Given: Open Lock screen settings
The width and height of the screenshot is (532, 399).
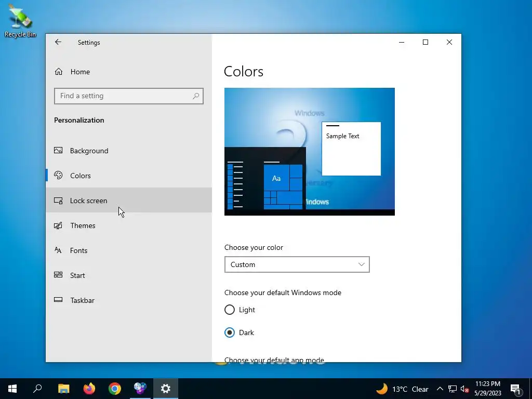Looking at the screenshot, I should click(x=129, y=200).
